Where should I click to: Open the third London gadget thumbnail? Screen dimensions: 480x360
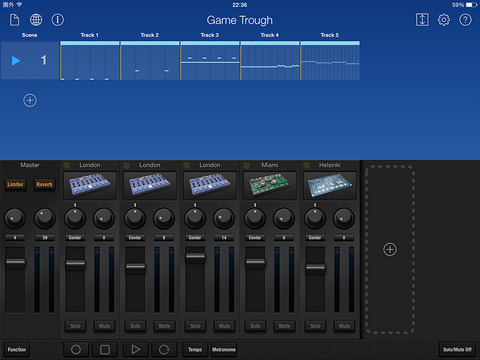coord(210,186)
